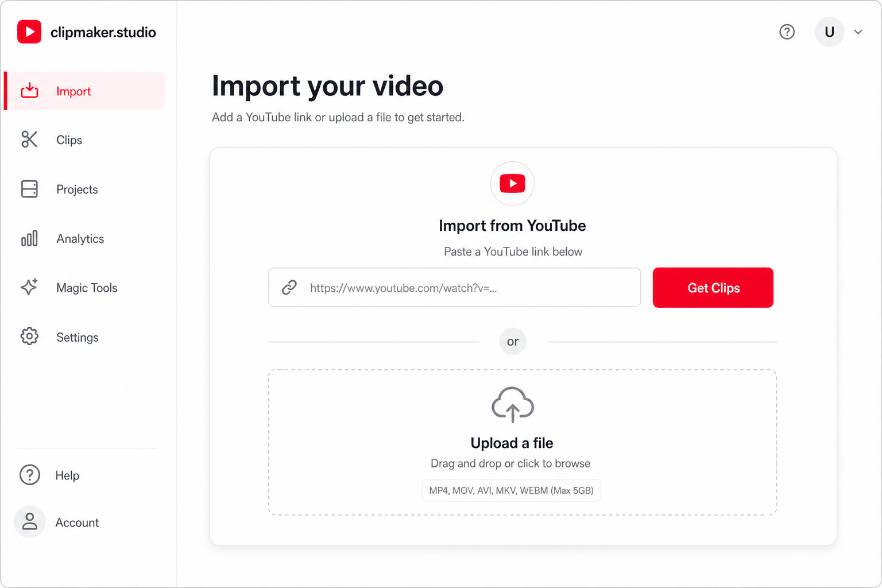The width and height of the screenshot is (882, 588).
Task: Click the Upload a file heading
Action: [x=512, y=443]
